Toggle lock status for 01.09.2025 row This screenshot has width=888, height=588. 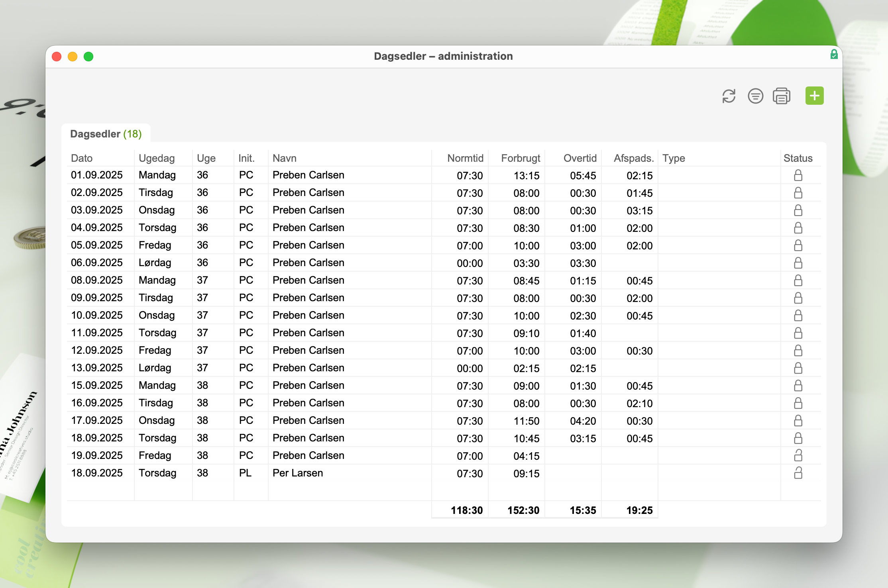tap(798, 175)
